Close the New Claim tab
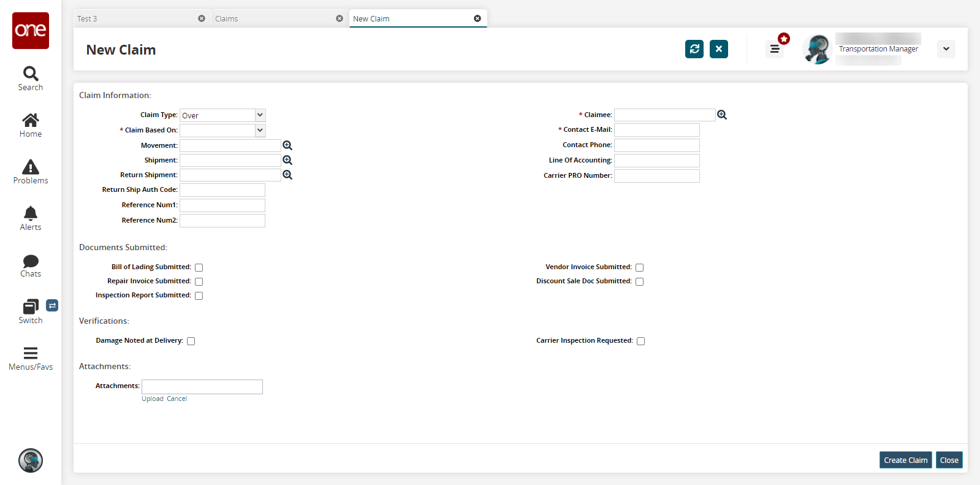 pos(477,18)
